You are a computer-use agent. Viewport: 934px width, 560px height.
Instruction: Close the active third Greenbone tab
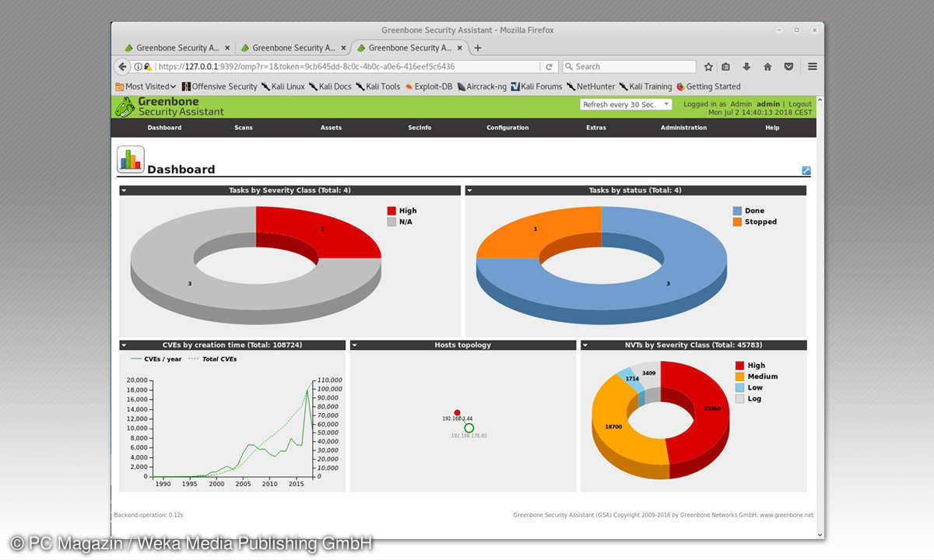pos(459,48)
